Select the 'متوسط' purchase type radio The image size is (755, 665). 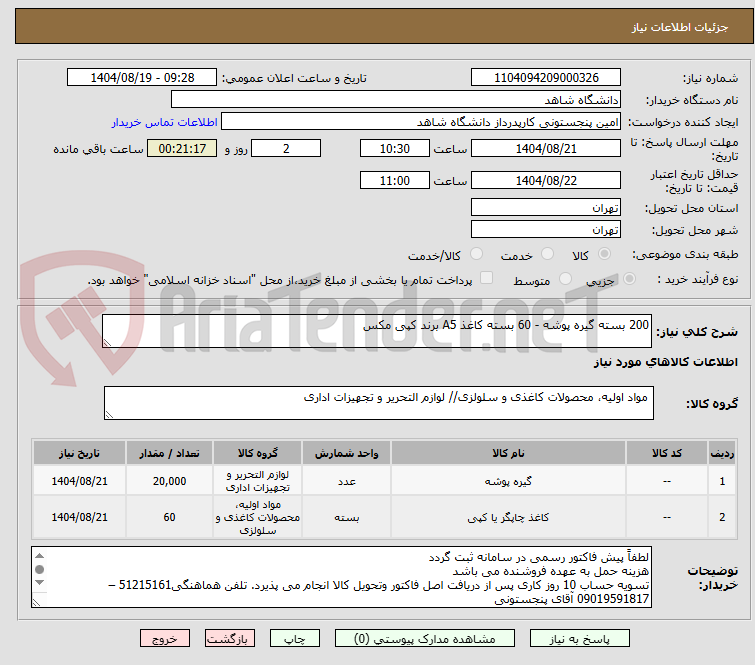tap(565, 279)
